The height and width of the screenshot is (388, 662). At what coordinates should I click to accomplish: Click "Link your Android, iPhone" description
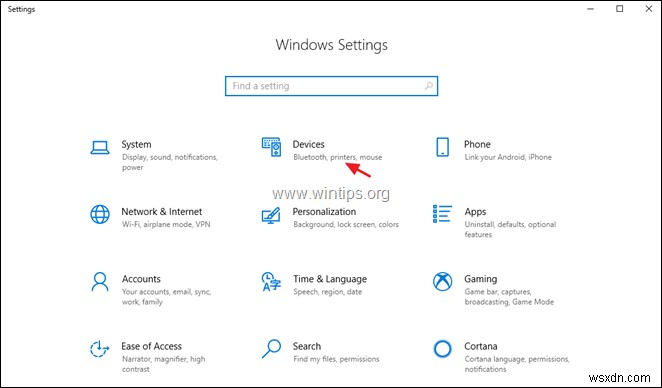click(508, 157)
